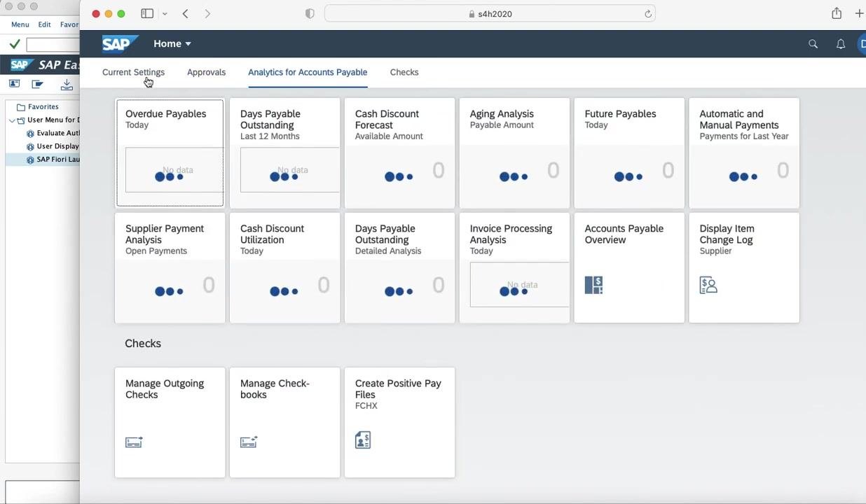Viewport: 866px width, 504px height.
Task: Select Analytics for Accounts Payable tab
Action: coord(308,72)
